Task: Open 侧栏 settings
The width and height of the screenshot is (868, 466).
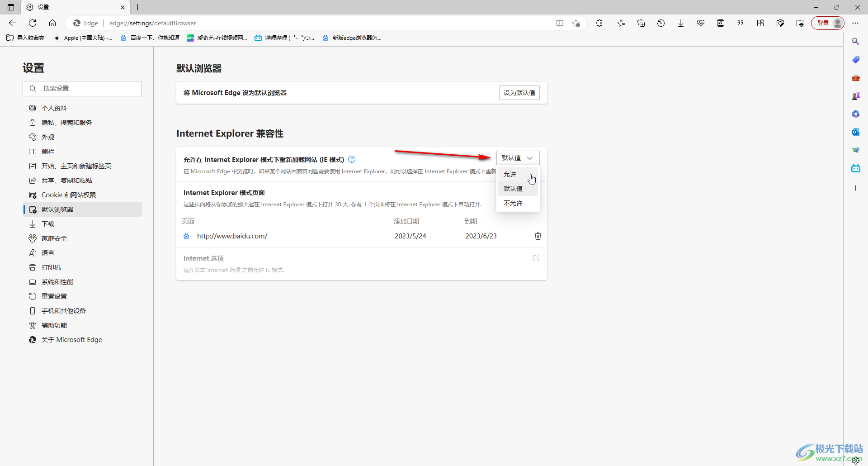Action: 82,152
